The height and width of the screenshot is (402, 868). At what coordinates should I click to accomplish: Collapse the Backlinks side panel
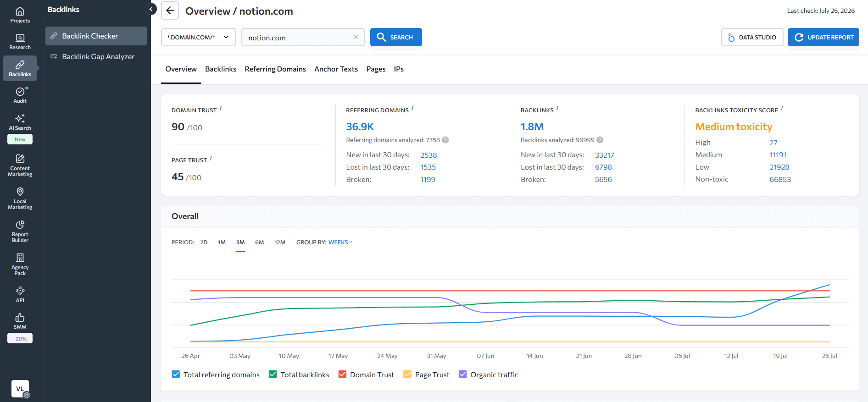coord(151,9)
